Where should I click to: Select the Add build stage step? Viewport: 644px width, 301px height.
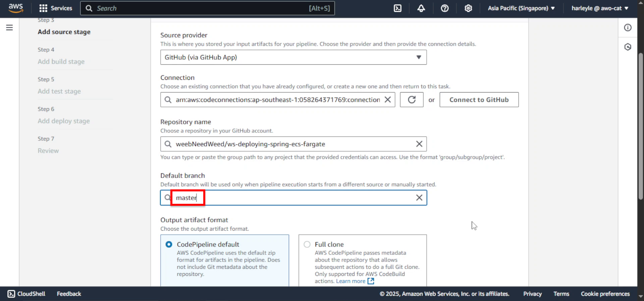tap(61, 62)
